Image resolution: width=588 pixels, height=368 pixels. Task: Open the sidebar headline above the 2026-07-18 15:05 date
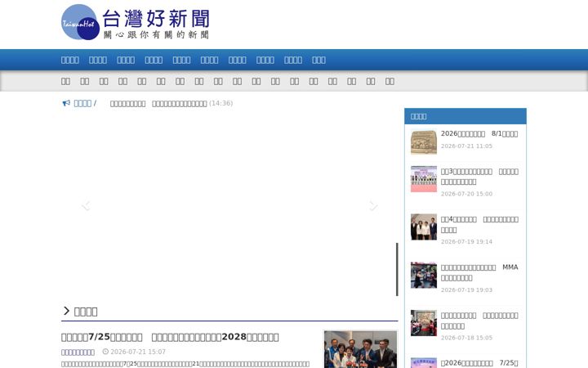pyautogui.click(x=479, y=321)
